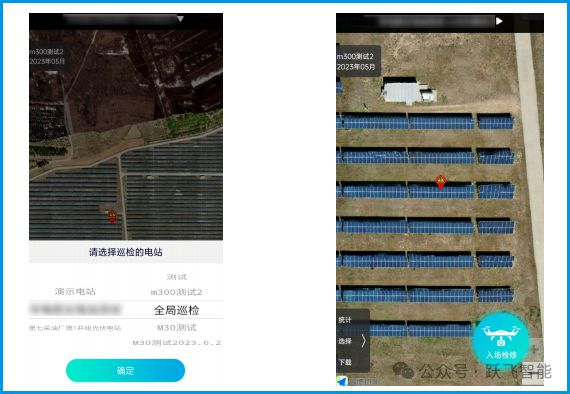This screenshot has width=570, height=394.
Task: Choose M30测试2023.6.2 option in picker
Action: click(x=177, y=342)
